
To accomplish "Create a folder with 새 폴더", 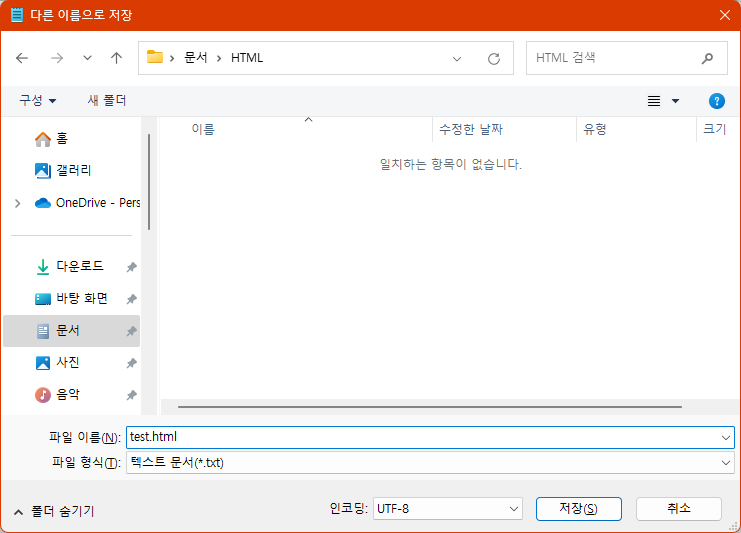I will 107,100.
